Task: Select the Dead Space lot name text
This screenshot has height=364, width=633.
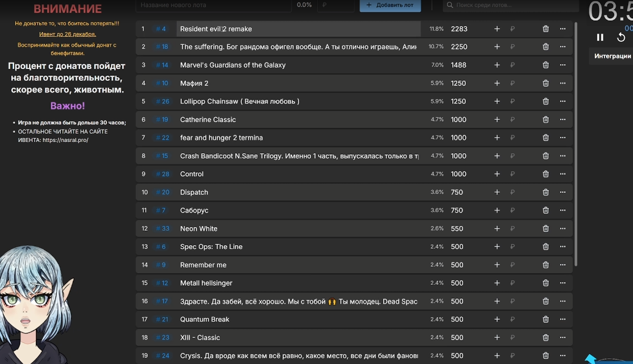Action: pos(299,301)
